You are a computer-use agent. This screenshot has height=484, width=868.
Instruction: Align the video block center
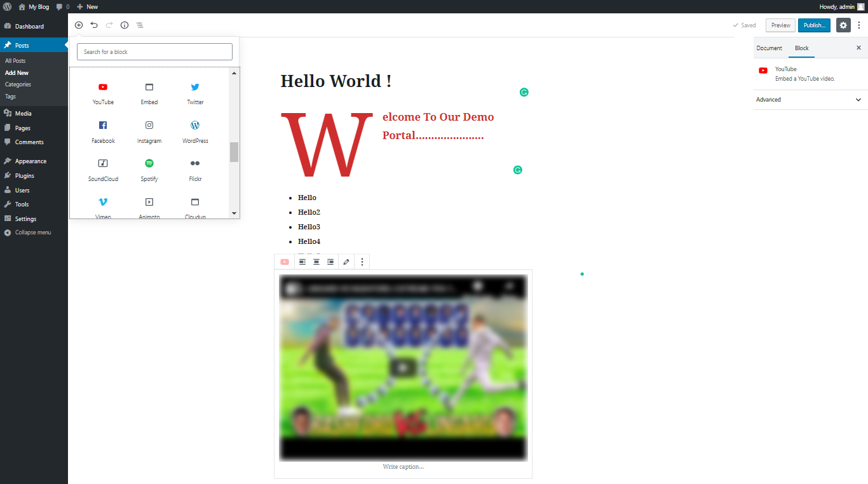tap(316, 262)
